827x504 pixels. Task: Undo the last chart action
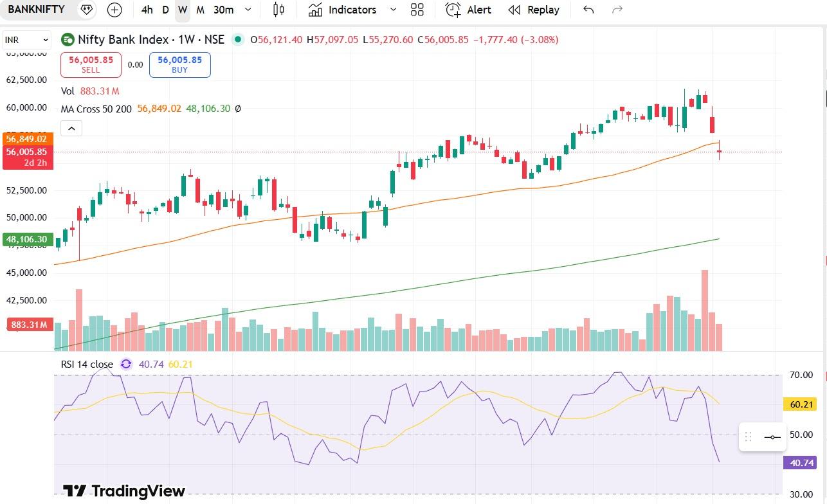[x=588, y=10]
